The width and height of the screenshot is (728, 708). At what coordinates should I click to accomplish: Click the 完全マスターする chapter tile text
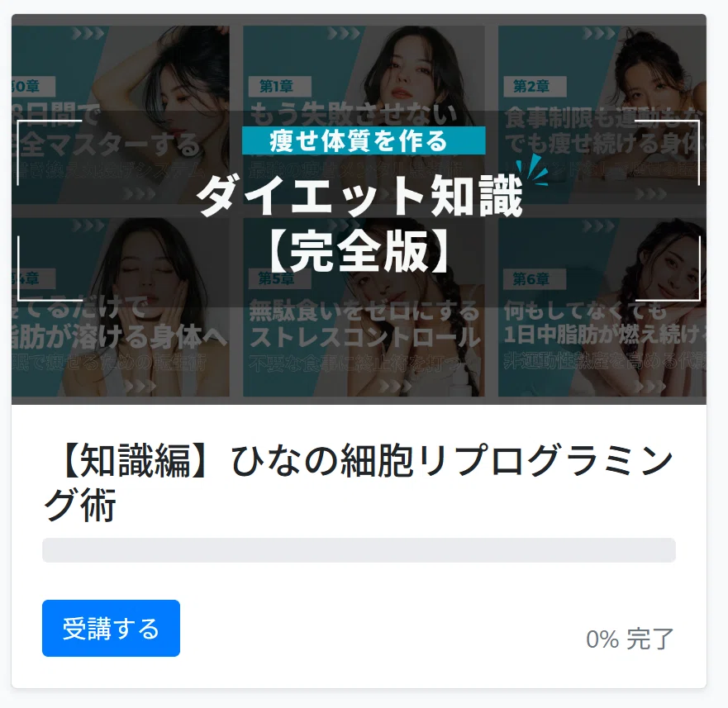click(106, 145)
